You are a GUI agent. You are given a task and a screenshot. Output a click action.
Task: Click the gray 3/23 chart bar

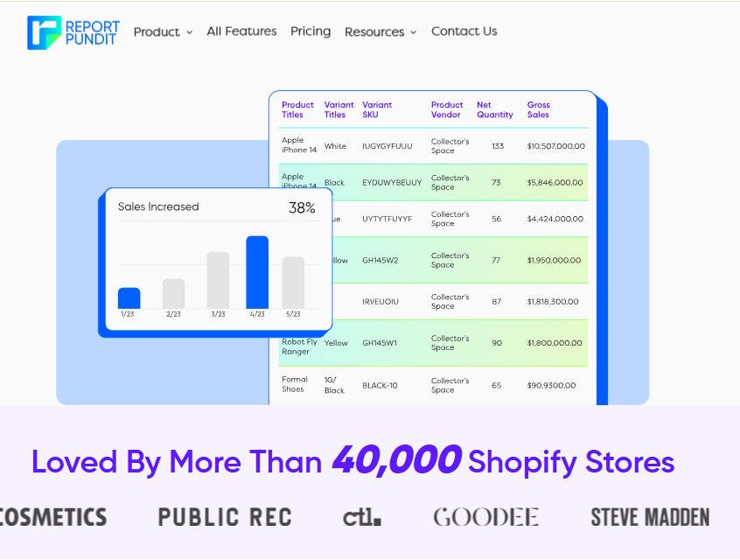pyautogui.click(x=218, y=280)
